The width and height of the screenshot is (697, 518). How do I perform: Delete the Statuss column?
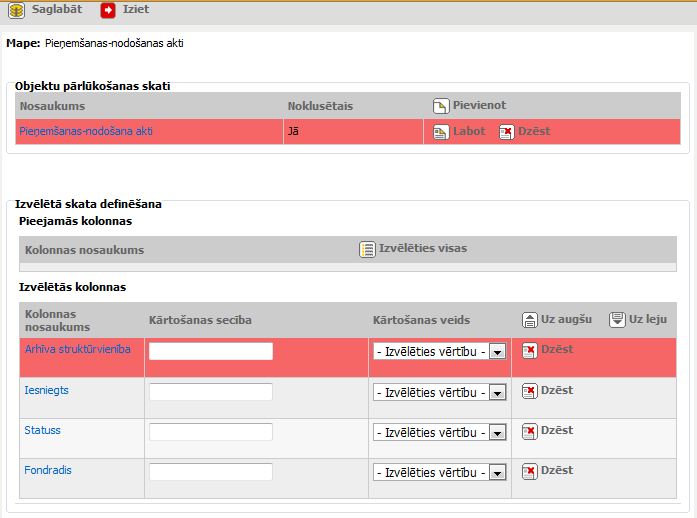530,431
